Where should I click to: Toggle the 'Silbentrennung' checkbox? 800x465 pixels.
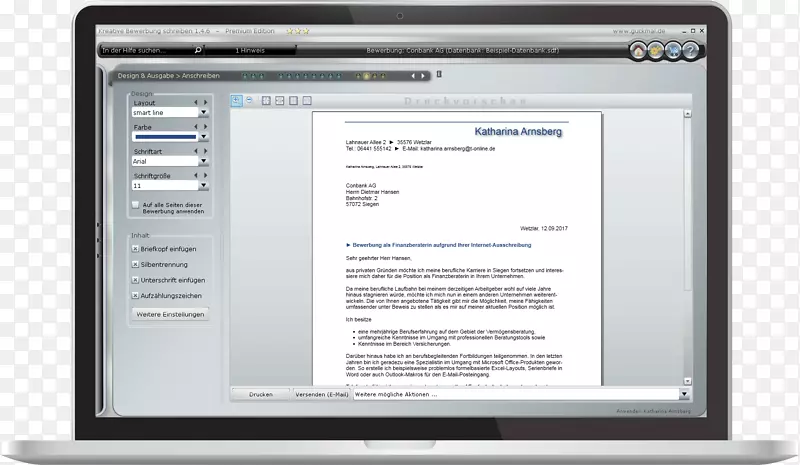coord(136,264)
